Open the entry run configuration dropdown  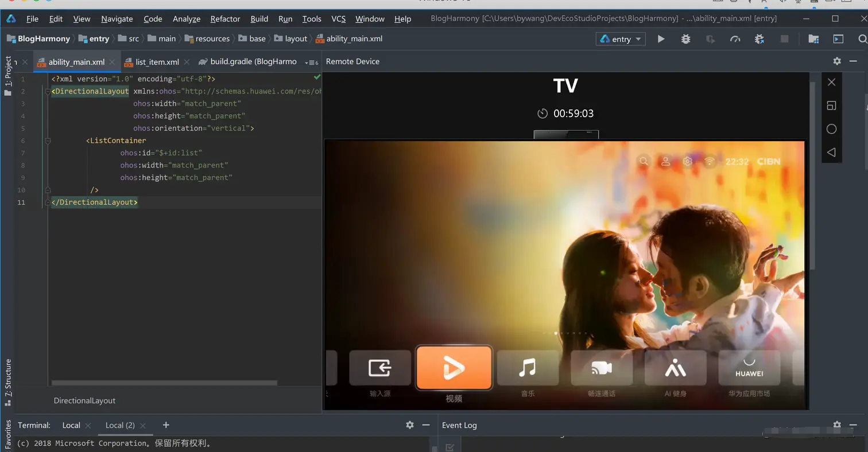(x=621, y=39)
